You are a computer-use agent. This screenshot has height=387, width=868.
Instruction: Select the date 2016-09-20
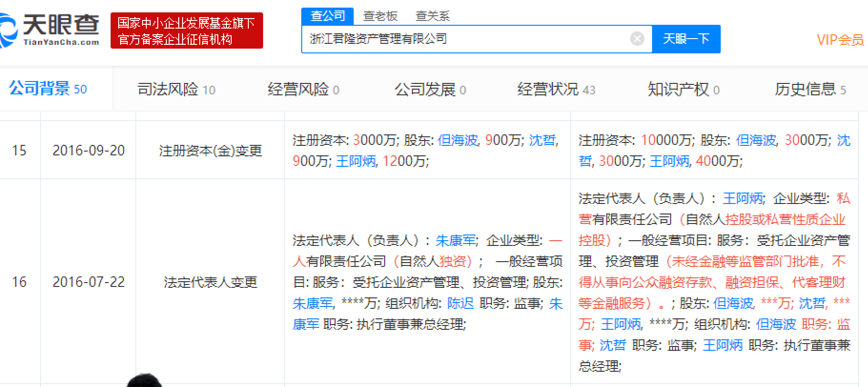[89, 151]
